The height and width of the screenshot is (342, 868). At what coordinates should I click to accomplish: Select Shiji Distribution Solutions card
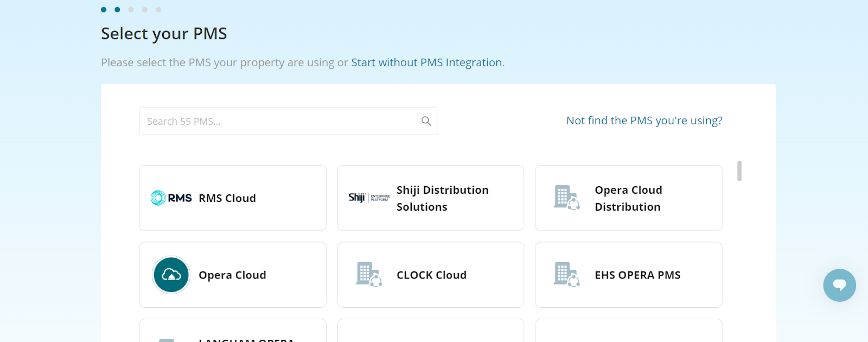click(431, 198)
